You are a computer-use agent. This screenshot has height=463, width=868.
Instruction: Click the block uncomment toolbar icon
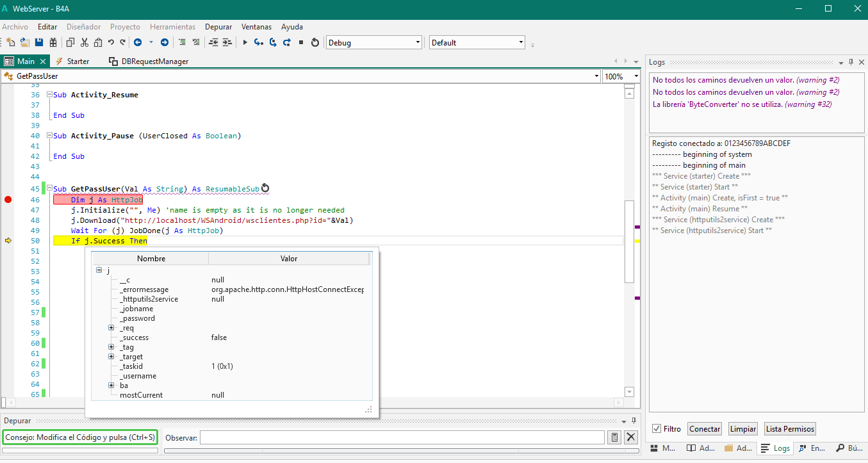tap(195, 42)
